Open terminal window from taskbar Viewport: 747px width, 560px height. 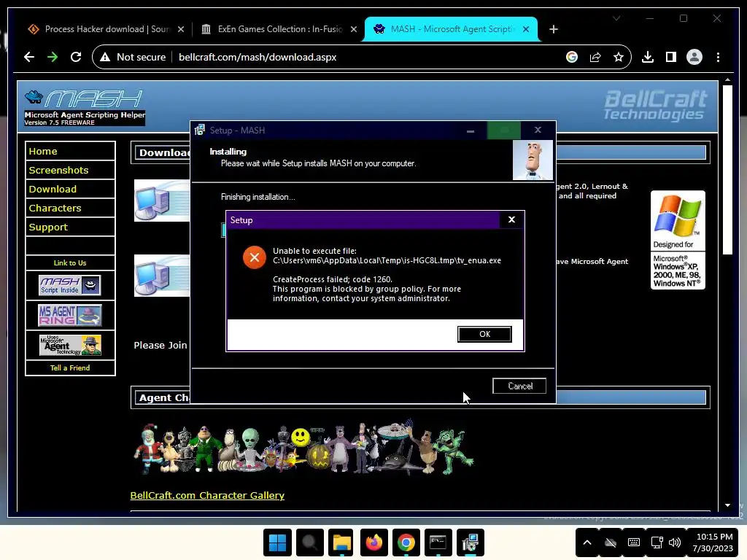click(438, 542)
